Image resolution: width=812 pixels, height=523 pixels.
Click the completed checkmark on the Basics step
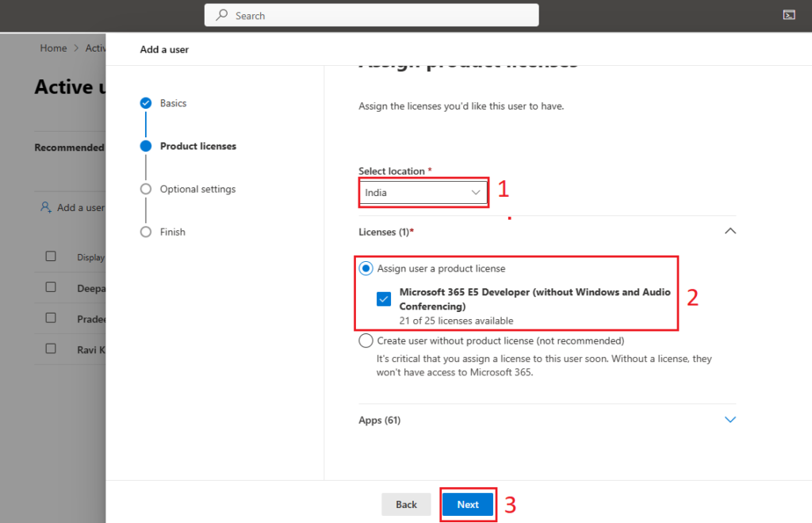[145, 102]
